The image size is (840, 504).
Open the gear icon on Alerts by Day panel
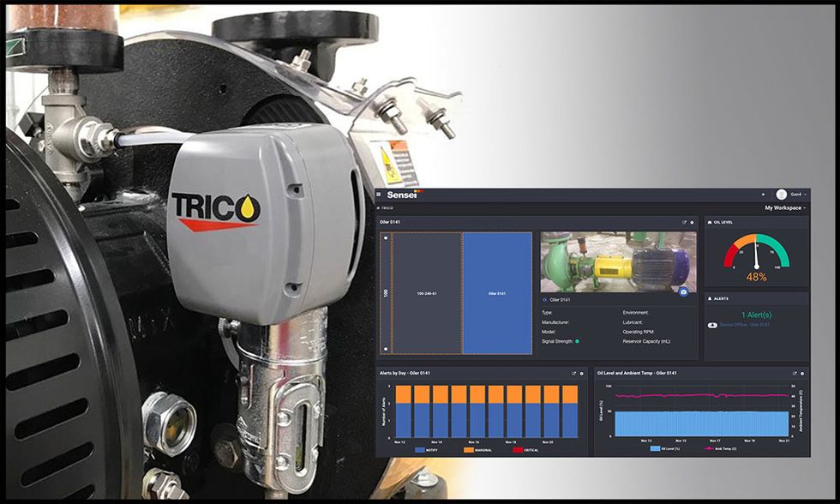click(x=580, y=373)
